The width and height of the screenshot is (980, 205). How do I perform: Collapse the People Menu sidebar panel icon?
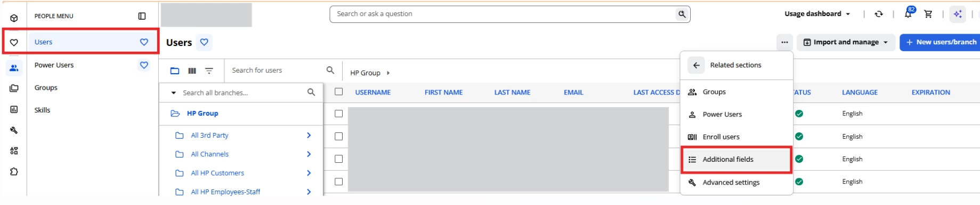tap(142, 16)
